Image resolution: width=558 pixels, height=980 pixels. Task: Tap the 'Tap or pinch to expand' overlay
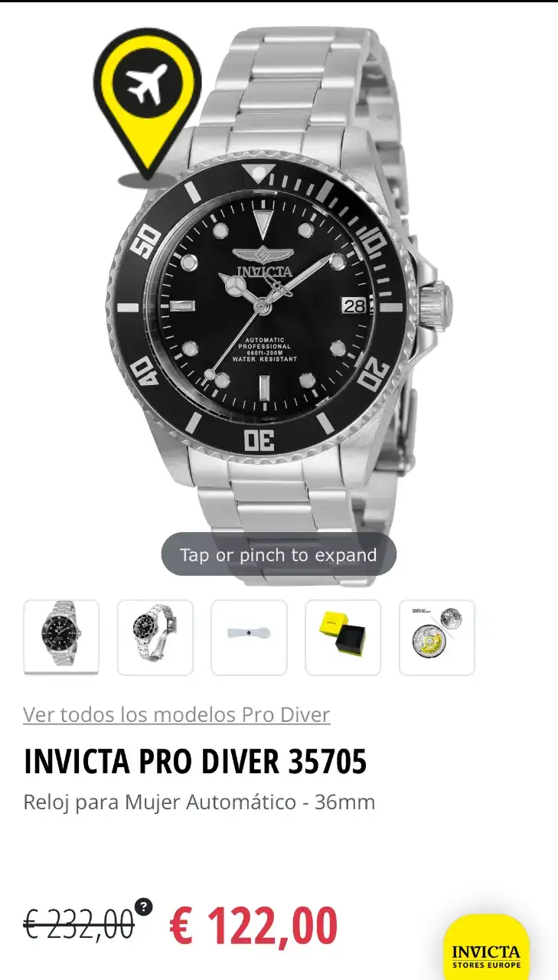tap(279, 554)
